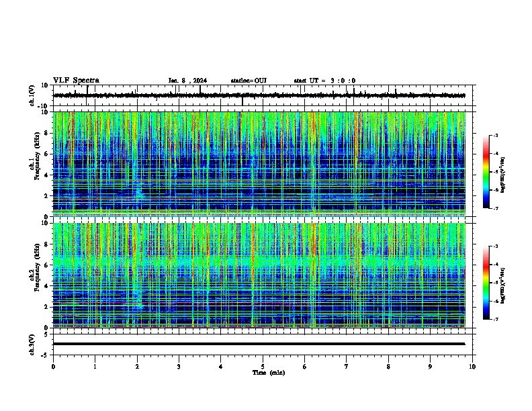Click the ch.1 spectrogram color scale bar
Viewport: 532px width, 411px height.
tap(486, 172)
